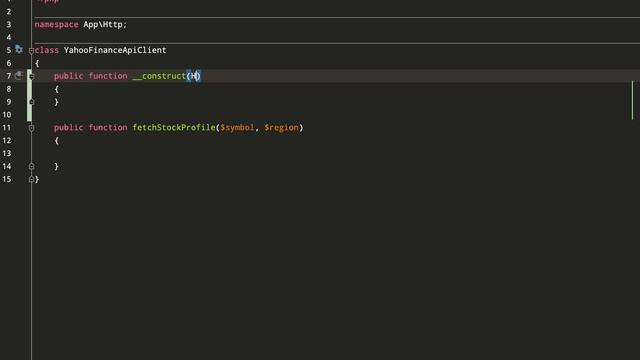Click the gutter icon beside class YahooFinanceApiClient

[x=19, y=49]
